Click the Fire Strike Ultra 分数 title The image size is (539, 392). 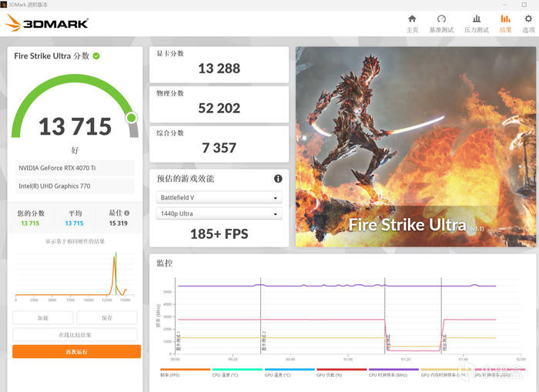pos(52,56)
